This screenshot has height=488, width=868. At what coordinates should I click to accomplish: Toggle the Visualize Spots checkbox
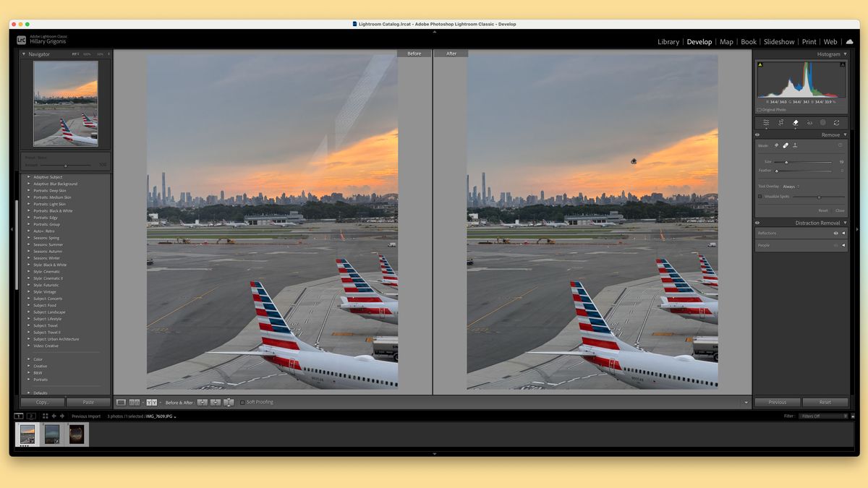tap(759, 196)
